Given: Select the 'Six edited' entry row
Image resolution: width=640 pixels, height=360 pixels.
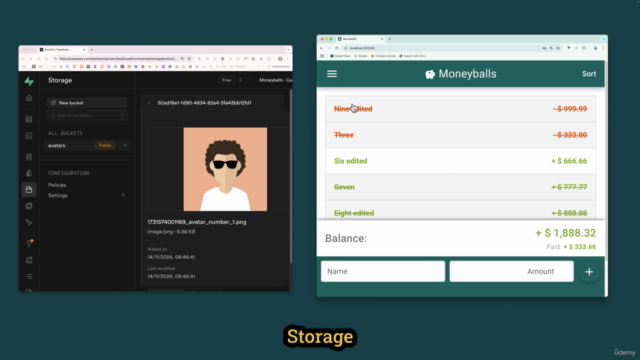Looking at the screenshot, I should [x=460, y=161].
